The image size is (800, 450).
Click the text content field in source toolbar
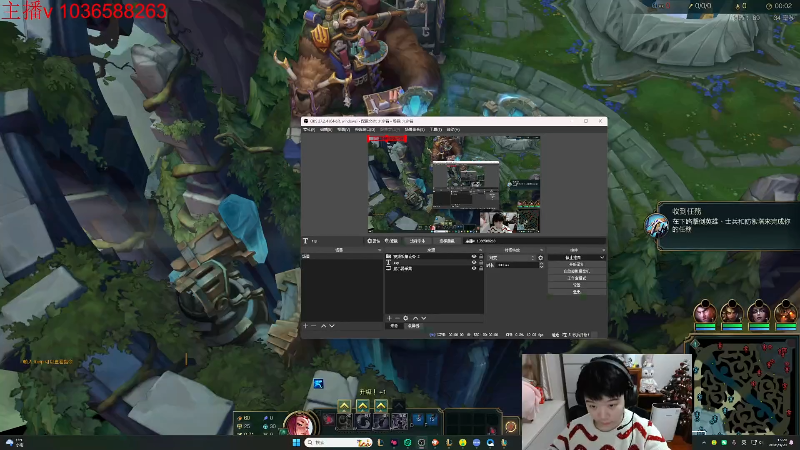tap(534, 241)
